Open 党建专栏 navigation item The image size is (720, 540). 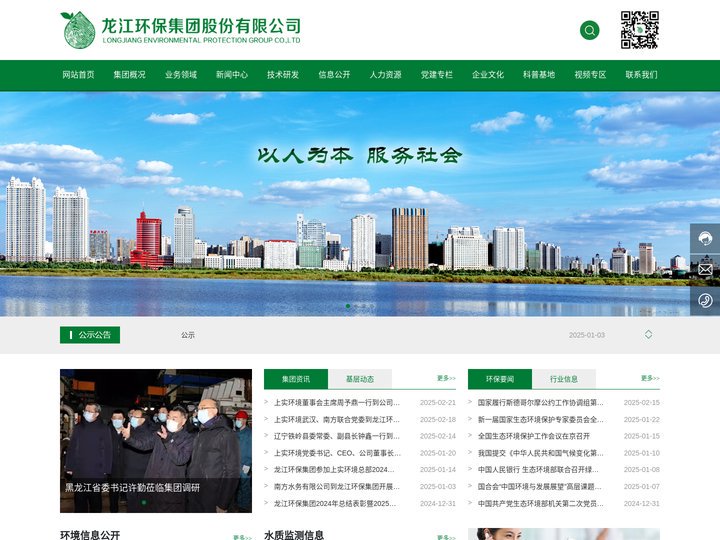pos(437,75)
